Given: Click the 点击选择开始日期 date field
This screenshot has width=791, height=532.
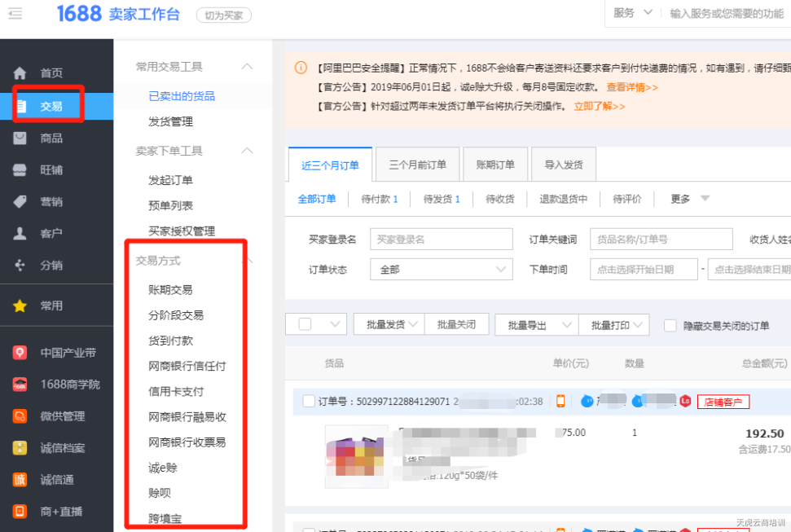Looking at the screenshot, I should click(x=644, y=270).
